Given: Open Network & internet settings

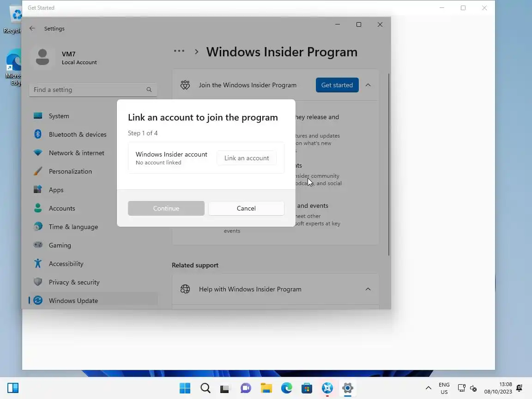Looking at the screenshot, I should (x=93, y=153).
